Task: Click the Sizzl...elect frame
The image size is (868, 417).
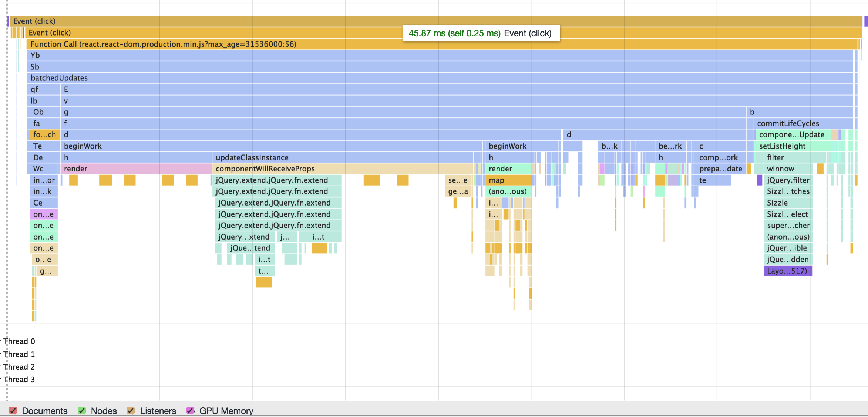Action: pos(788,214)
